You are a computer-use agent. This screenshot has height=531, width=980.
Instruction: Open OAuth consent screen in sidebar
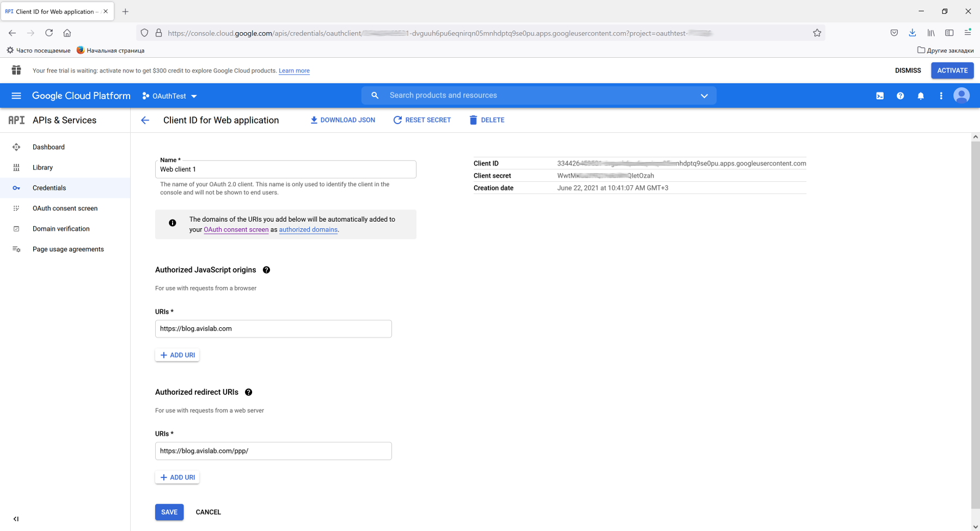pos(65,209)
